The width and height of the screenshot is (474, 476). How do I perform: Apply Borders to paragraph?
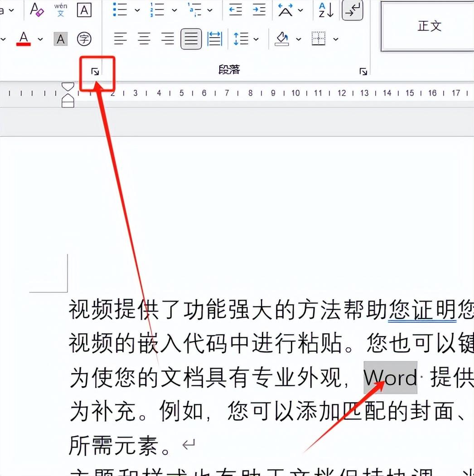point(319,39)
